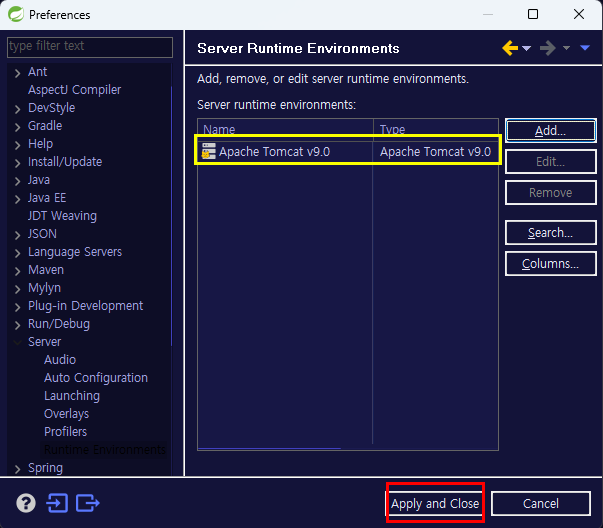Close the Preferences window
Screen dimensions: 603x528
click(579, 14)
